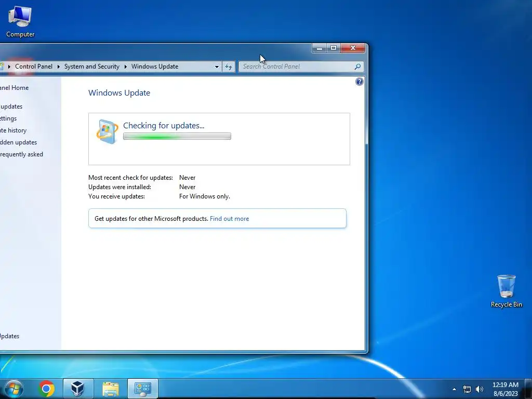Open Change settings in sidebar
The width and height of the screenshot is (532, 399).
click(x=8, y=118)
